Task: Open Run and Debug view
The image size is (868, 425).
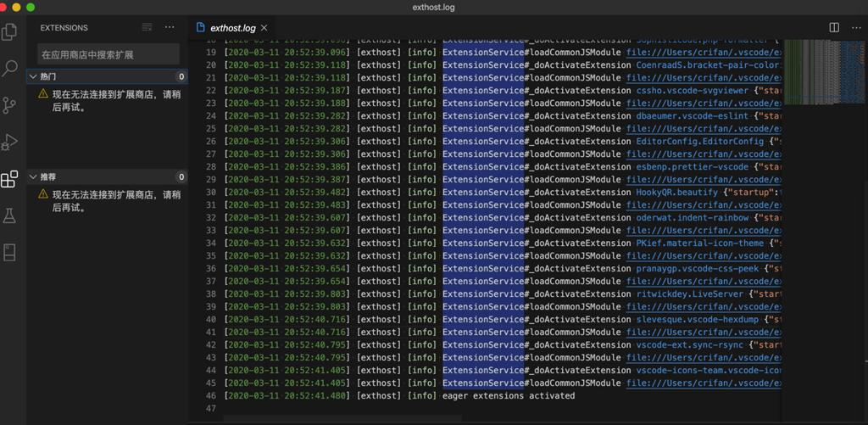Action: click(9, 143)
